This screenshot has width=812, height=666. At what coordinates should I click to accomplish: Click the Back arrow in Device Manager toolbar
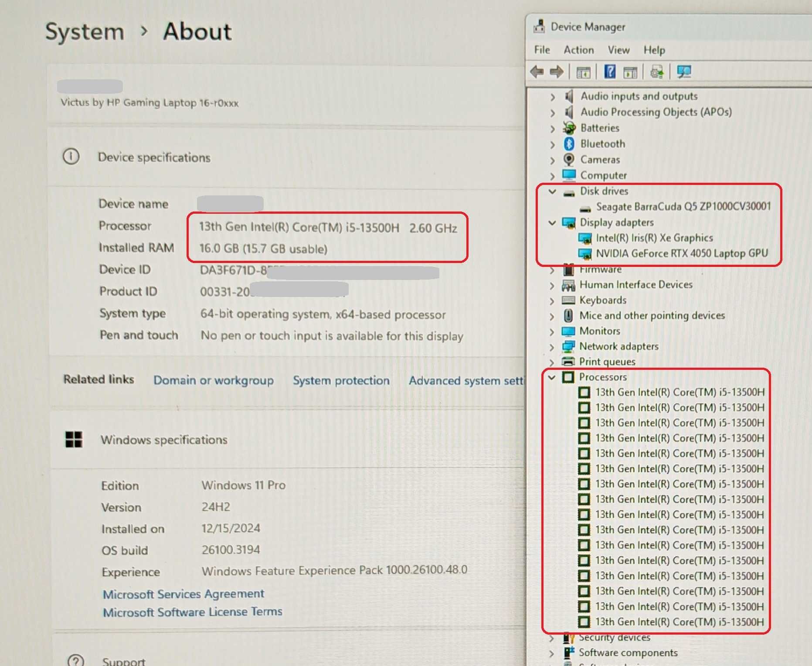537,72
